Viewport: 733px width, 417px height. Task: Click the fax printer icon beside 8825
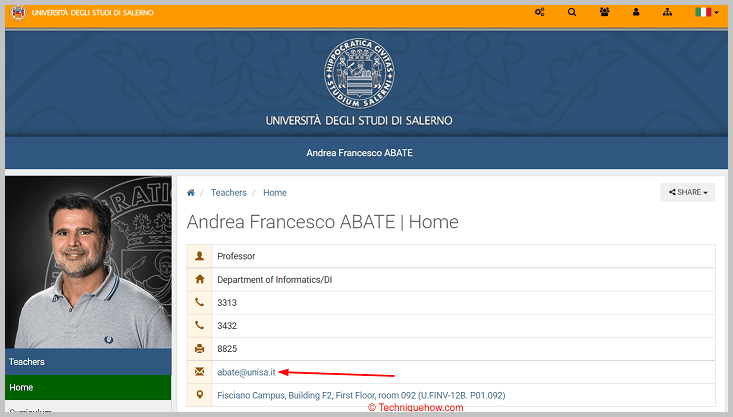coord(200,348)
